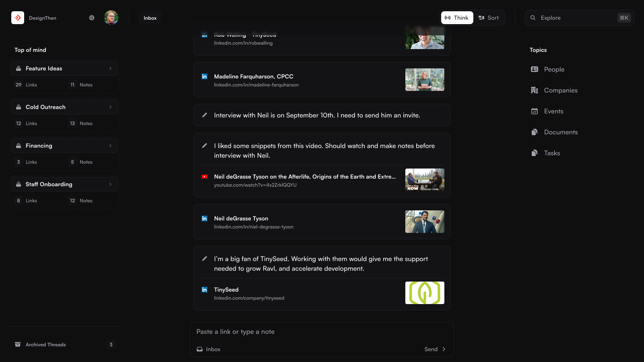The image size is (644, 362).
Task: Click LinkedIn icon beside Neil deGrasse Tyson profile
Action: pos(204,218)
